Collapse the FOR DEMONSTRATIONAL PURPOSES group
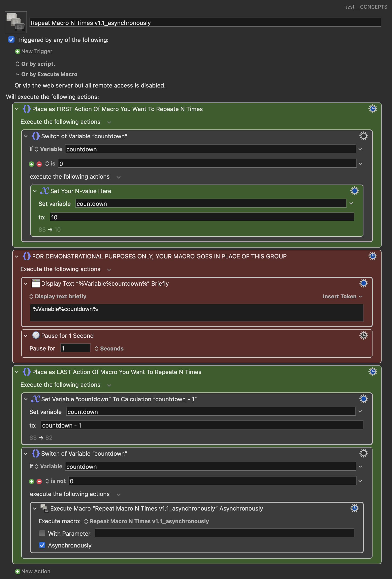392x579 pixels. [17, 256]
